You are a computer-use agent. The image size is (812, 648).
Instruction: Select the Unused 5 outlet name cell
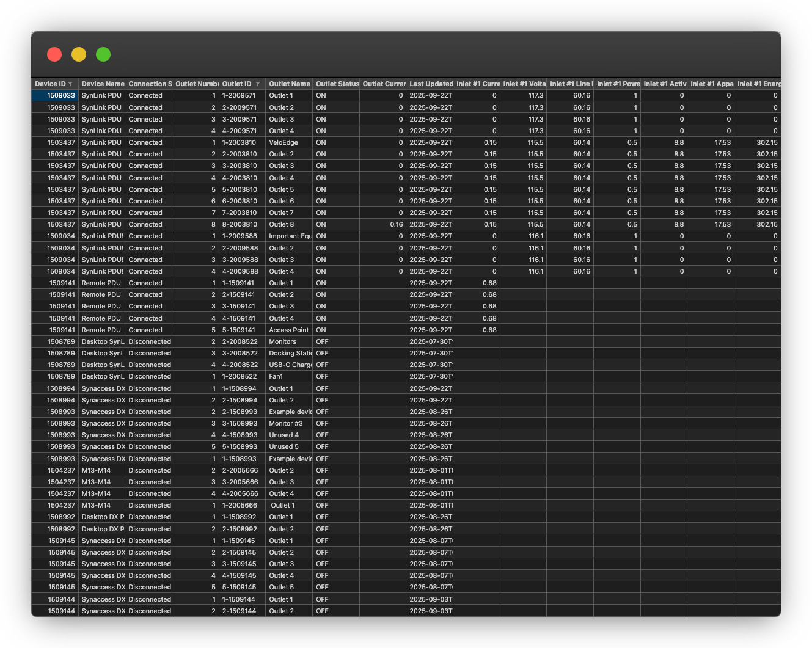tap(289, 446)
